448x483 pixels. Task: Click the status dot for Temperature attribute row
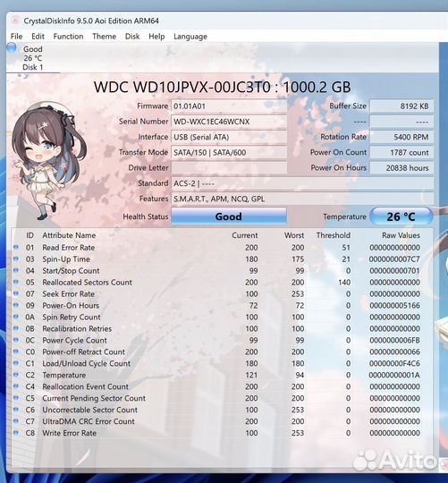pos(16,375)
